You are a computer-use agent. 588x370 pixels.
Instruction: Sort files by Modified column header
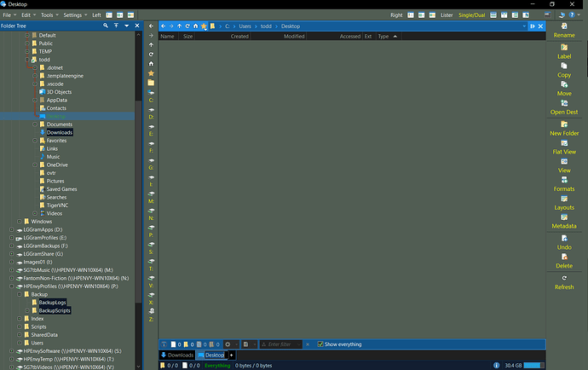pyautogui.click(x=294, y=37)
